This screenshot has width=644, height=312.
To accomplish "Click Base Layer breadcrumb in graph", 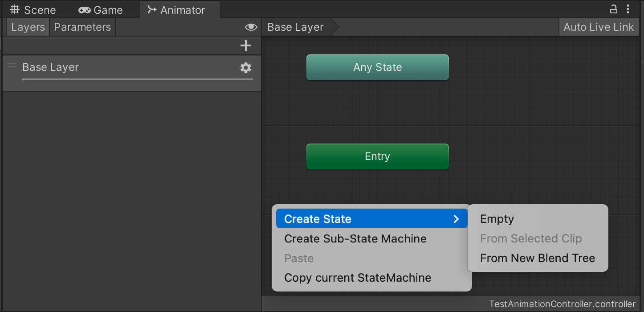I will click(x=295, y=27).
